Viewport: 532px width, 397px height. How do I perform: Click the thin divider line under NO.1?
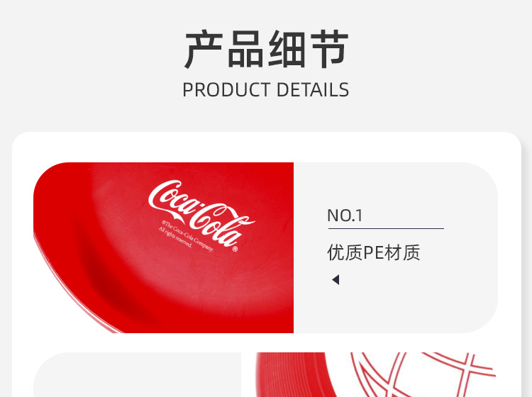pos(386,229)
